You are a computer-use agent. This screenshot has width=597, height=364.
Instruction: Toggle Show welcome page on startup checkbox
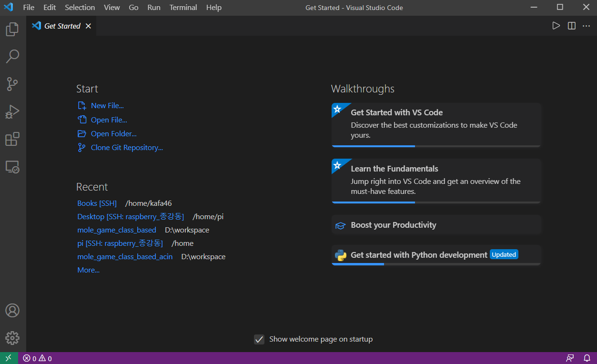pos(259,339)
